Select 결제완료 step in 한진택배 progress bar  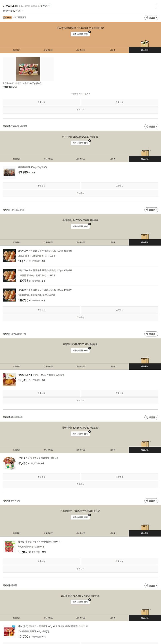[16, 159]
